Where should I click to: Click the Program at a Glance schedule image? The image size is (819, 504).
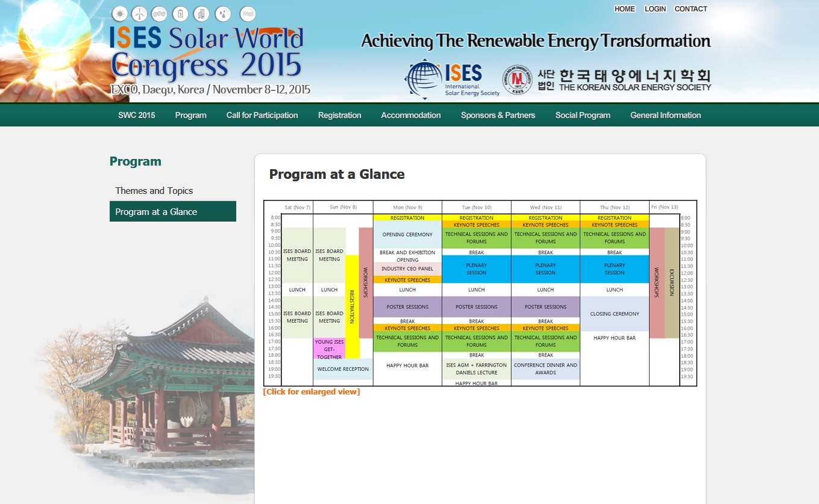tap(480, 293)
